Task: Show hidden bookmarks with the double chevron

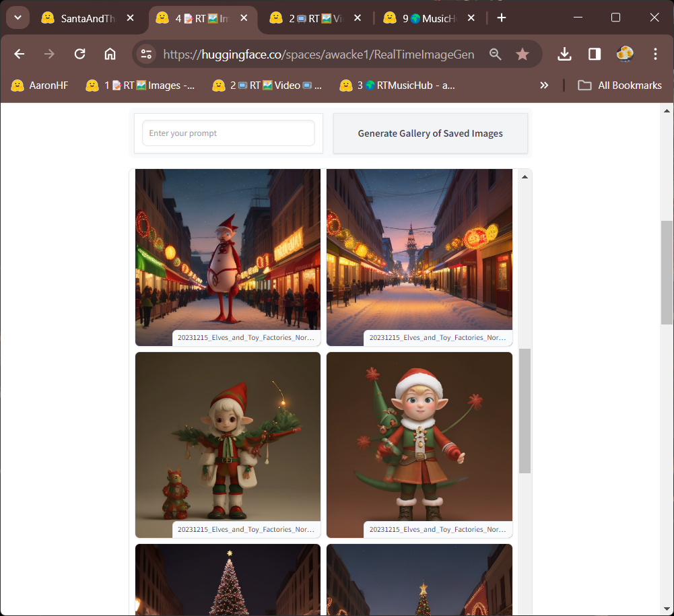Action: click(x=544, y=85)
